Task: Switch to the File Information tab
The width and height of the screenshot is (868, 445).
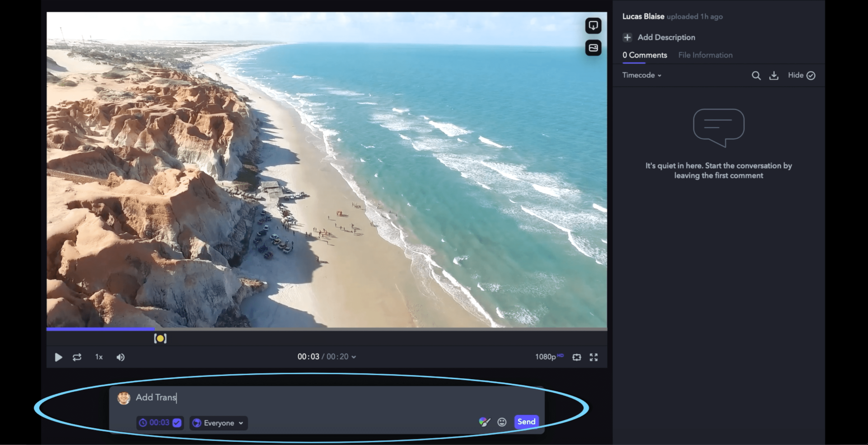Action: [x=705, y=55]
